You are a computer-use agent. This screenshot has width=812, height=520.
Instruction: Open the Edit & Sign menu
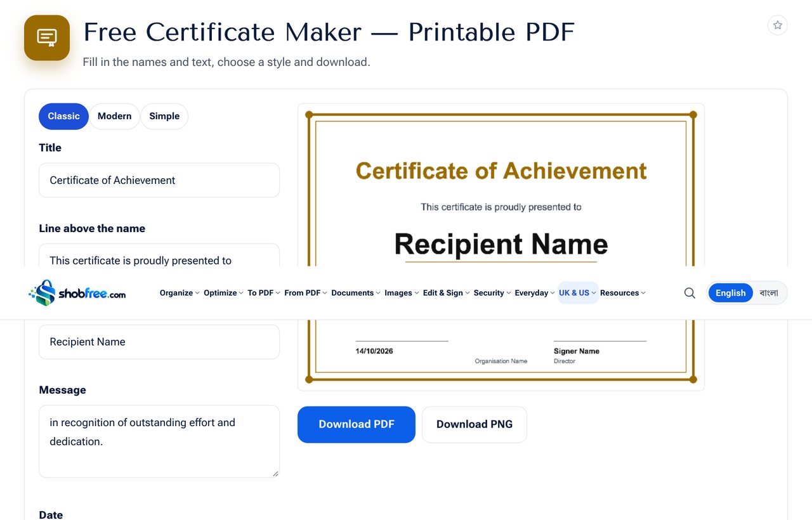pos(447,293)
